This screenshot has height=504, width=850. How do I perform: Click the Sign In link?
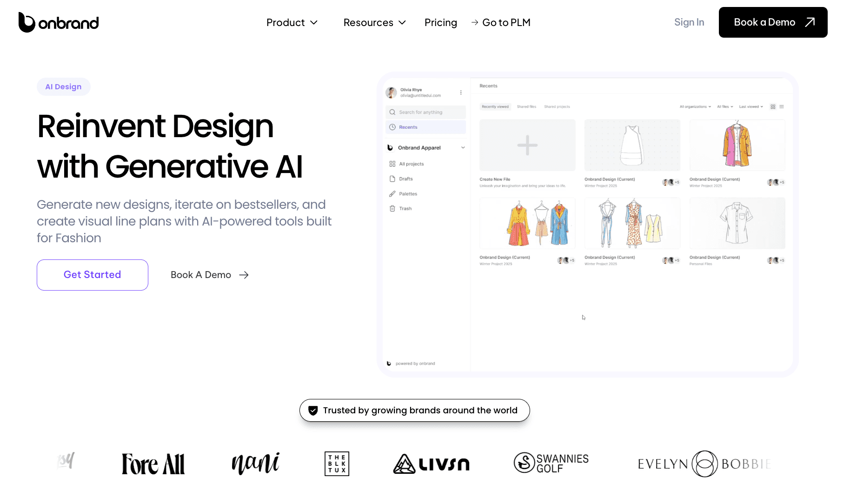pyautogui.click(x=689, y=22)
